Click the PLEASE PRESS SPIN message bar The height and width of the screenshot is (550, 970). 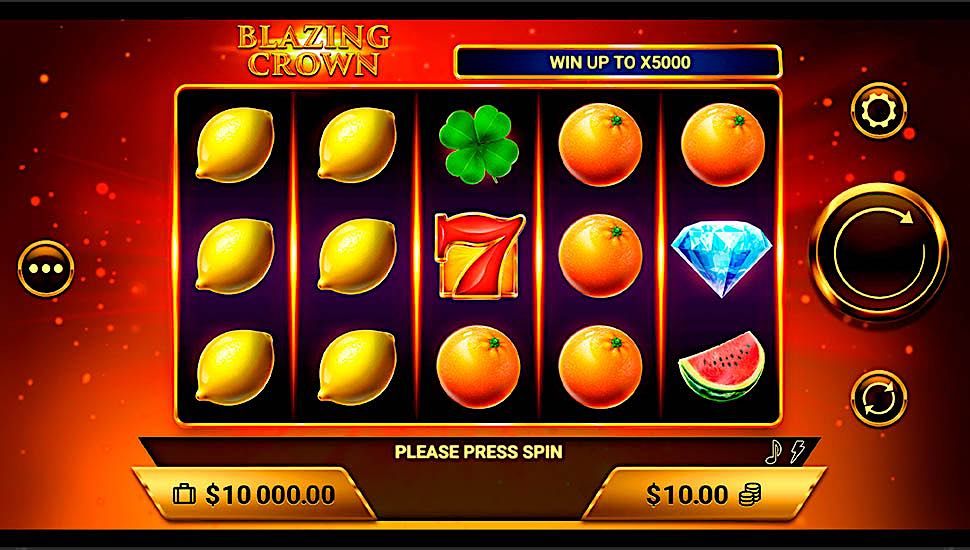pos(479,452)
